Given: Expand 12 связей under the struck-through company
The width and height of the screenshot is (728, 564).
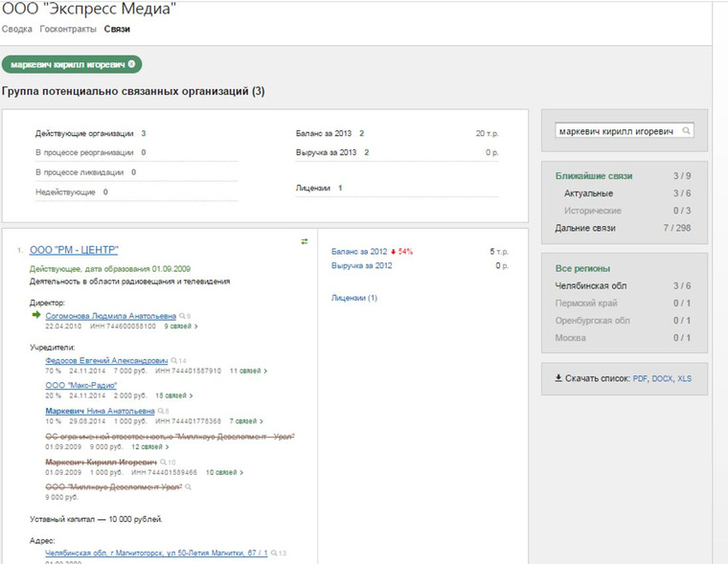Looking at the screenshot, I should click(x=150, y=446).
